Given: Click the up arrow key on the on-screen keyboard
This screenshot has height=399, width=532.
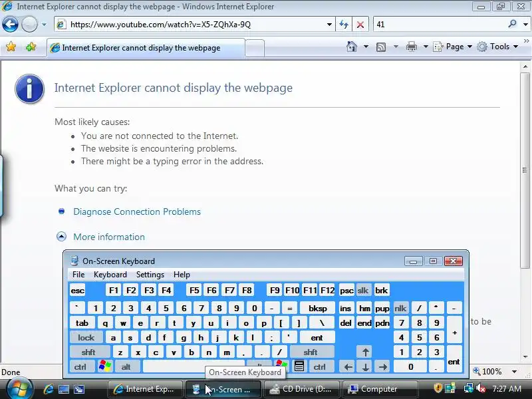Looking at the screenshot, I should point(365,352).
